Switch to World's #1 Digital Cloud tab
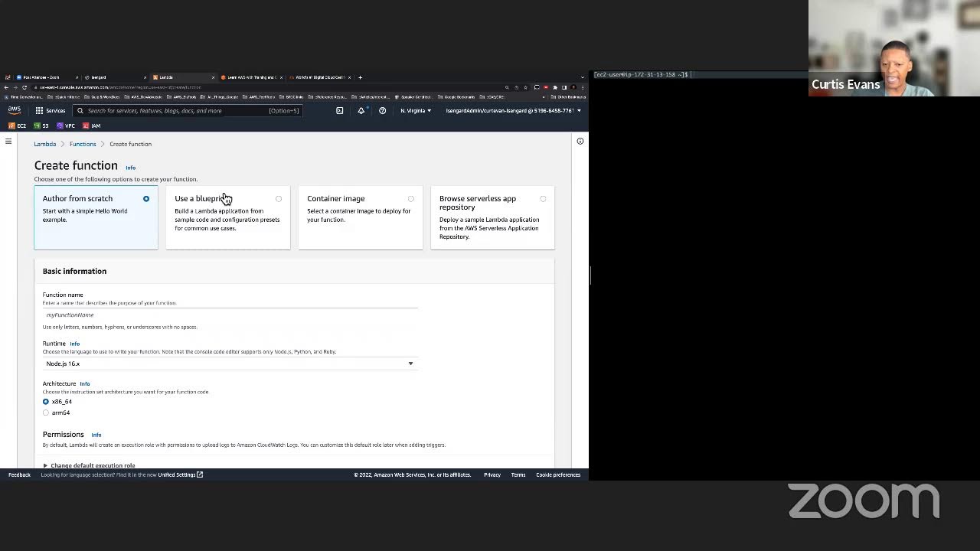The width and height of the screenshot is (980, 551). [x=319, y=77]
